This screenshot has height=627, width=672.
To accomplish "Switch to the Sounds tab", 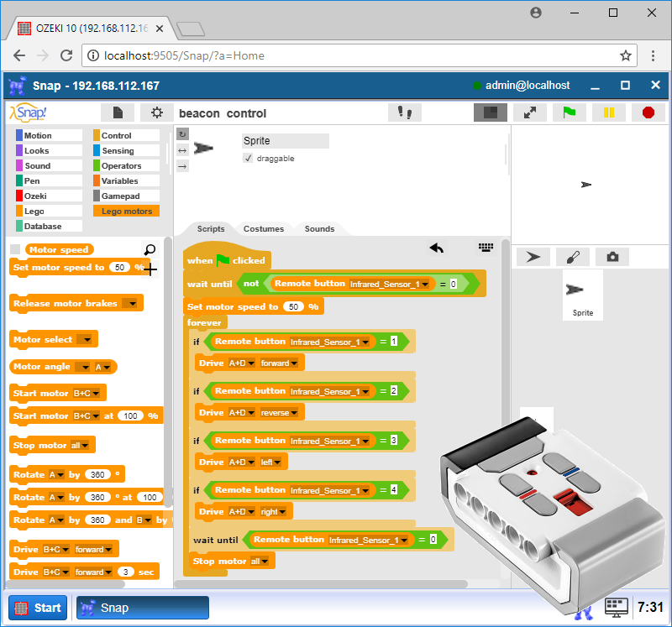I will (x=319, y=228).
